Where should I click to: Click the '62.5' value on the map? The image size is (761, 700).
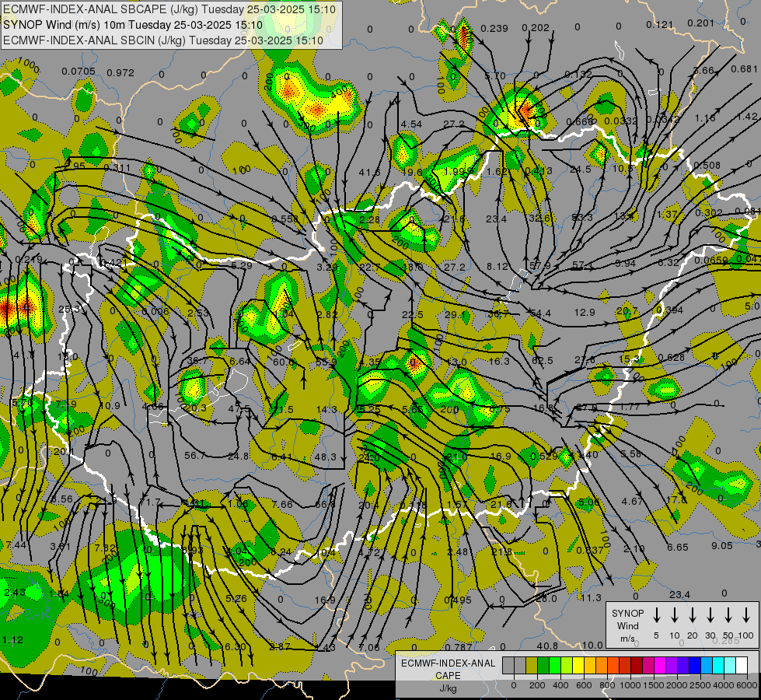point(542,360)
